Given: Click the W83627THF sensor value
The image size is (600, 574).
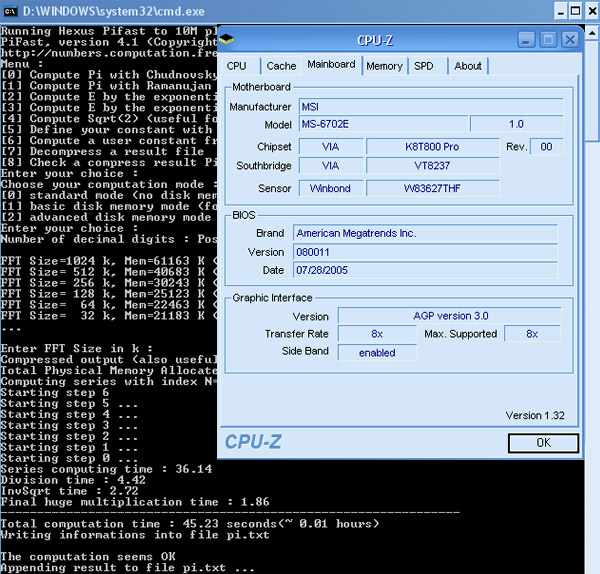Looking at the screenshot, I should (433, 189).
